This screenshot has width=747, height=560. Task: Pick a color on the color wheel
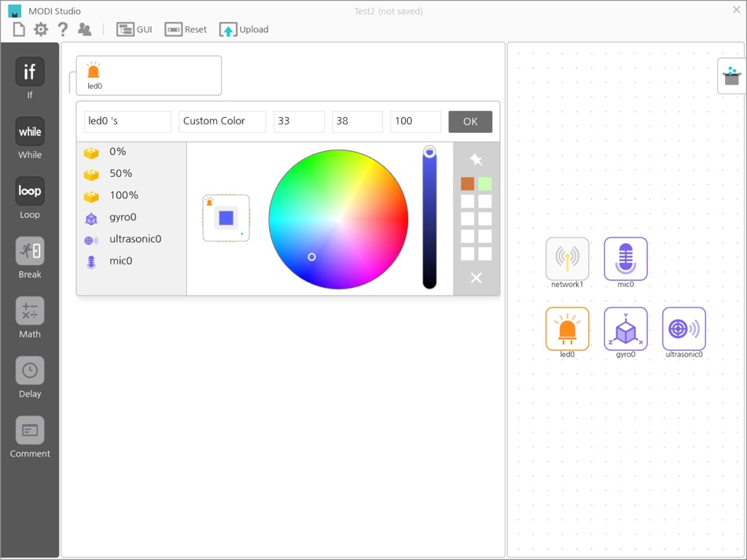[x=338, y=219]
